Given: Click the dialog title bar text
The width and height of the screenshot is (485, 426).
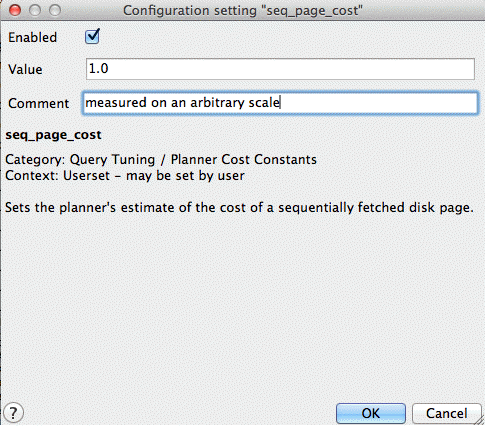Looking at the screenshot, I should tap(243, 11).
